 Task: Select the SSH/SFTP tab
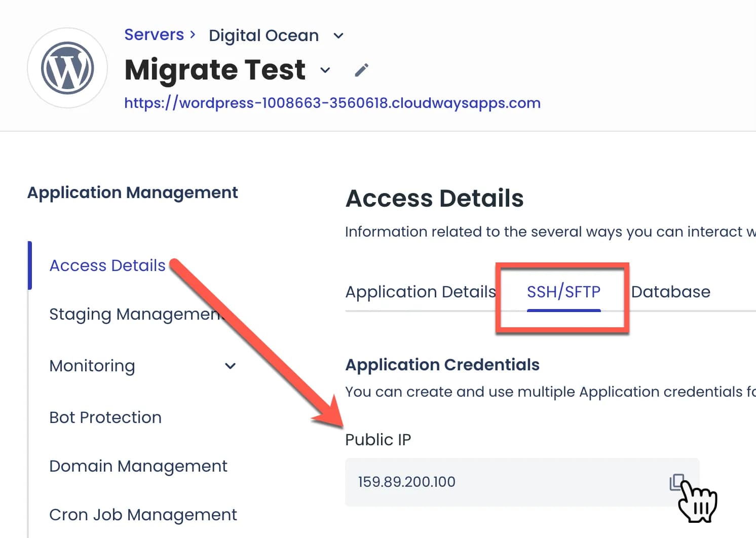point(563,292)
